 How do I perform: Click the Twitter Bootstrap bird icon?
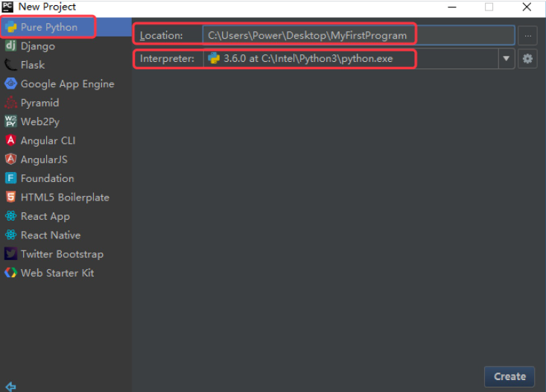[x=10, y=253]
